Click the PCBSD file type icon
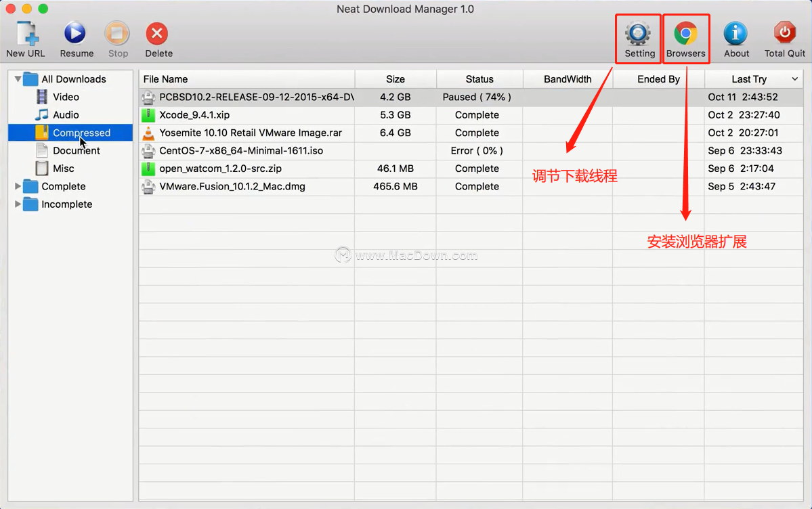 click(x=148, y=97)
